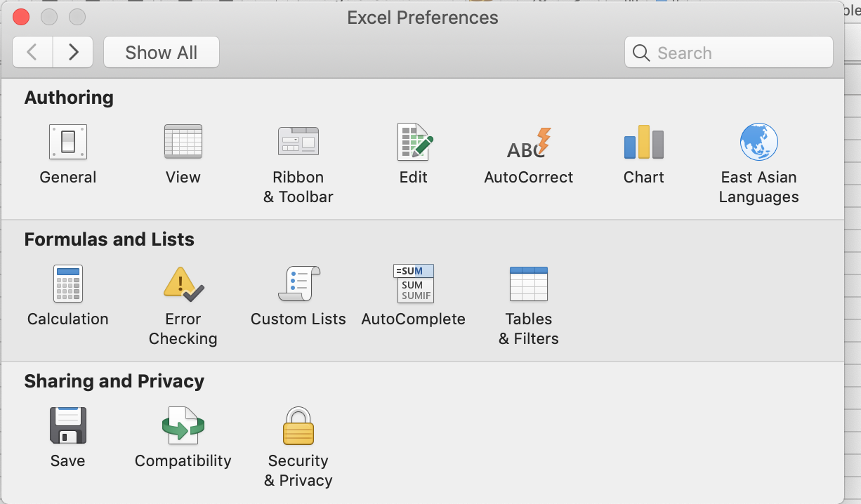Open the View preferences icon
Screen dimensions: 861x504
[183, 142]
